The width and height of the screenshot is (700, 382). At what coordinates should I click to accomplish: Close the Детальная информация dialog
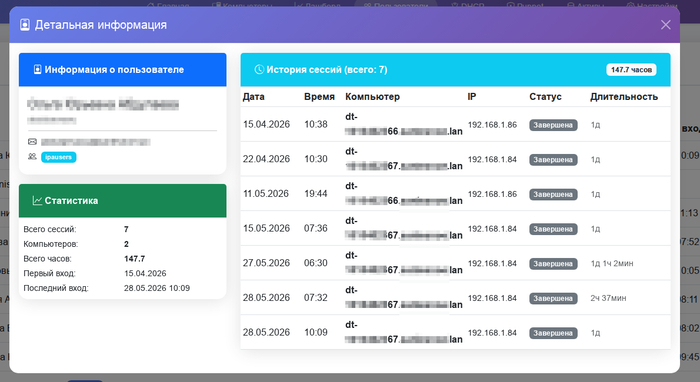click(x=665, y=25)
